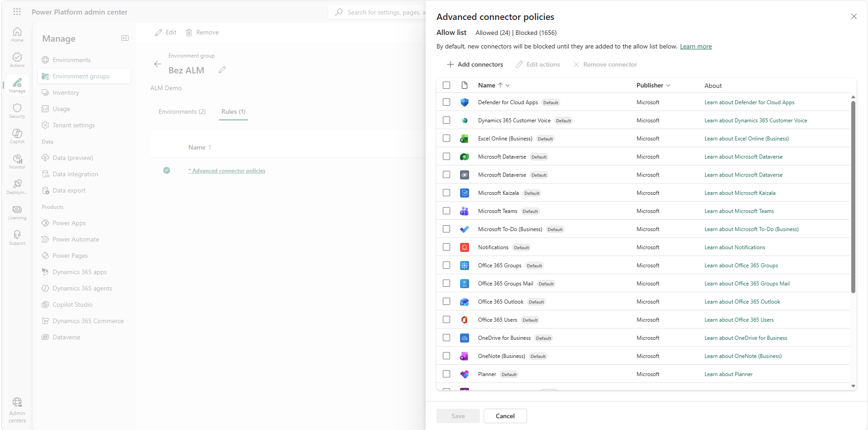Open Licensing in left rail
The height and width of the screenshot is (430, 868).
coord(17,212)
